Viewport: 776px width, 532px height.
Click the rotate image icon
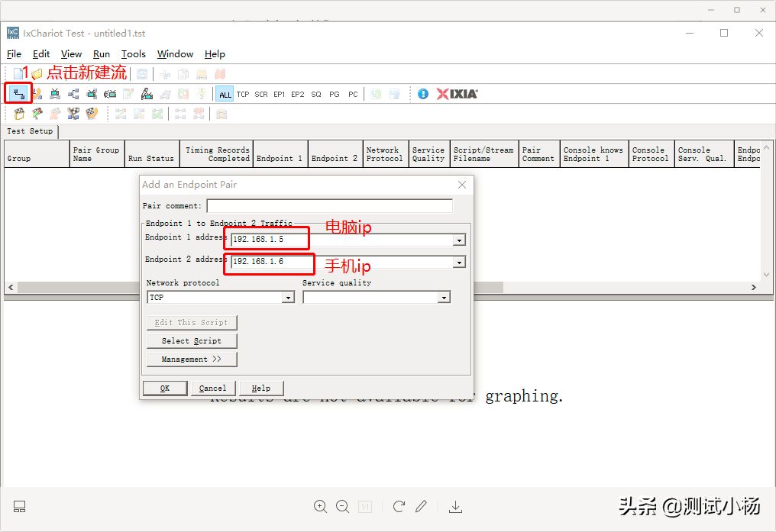coord(399,506)
